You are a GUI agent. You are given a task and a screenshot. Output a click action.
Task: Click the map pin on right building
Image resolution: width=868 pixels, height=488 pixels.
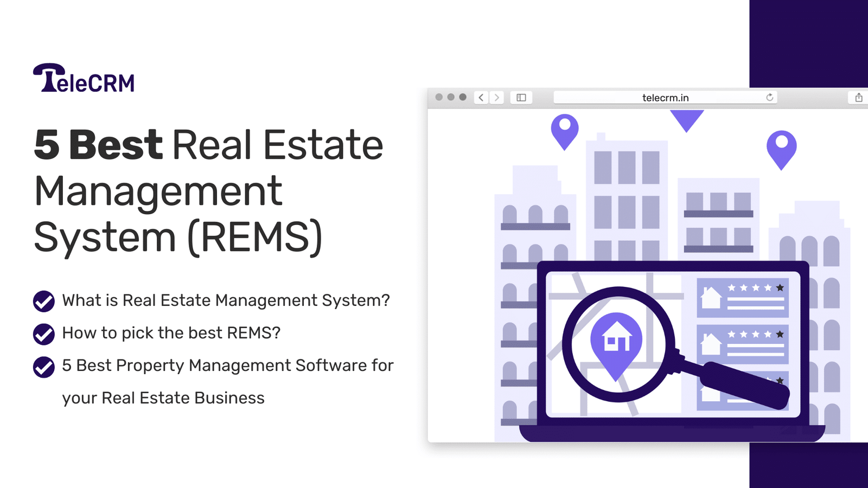tap(782, 145)
